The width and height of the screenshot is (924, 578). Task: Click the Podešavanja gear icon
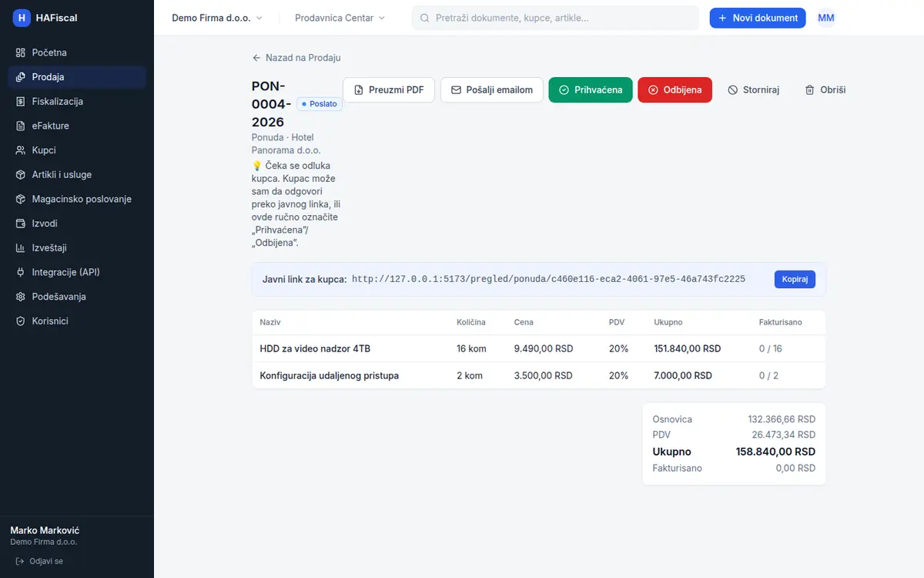click(21, 297)
